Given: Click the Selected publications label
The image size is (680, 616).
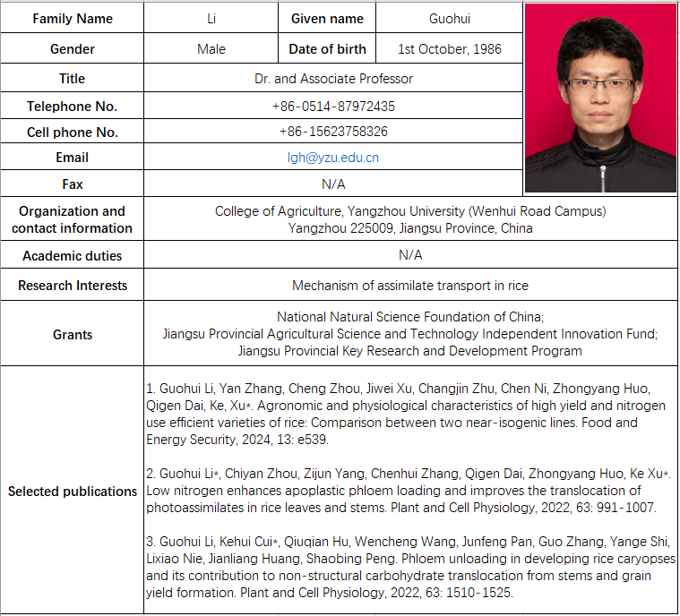Looking at the screenshot, I should [73, 492].
